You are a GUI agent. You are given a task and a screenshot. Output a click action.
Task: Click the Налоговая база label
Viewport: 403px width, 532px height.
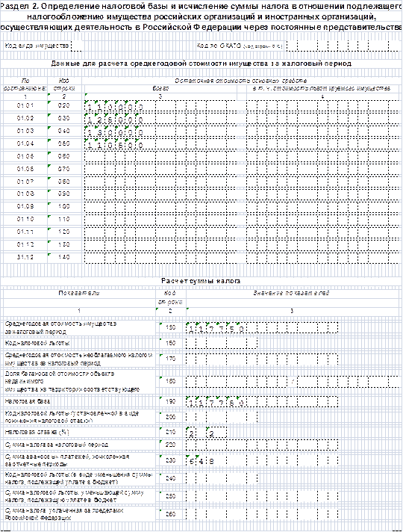pyautogui.click(x=28, y=401)
